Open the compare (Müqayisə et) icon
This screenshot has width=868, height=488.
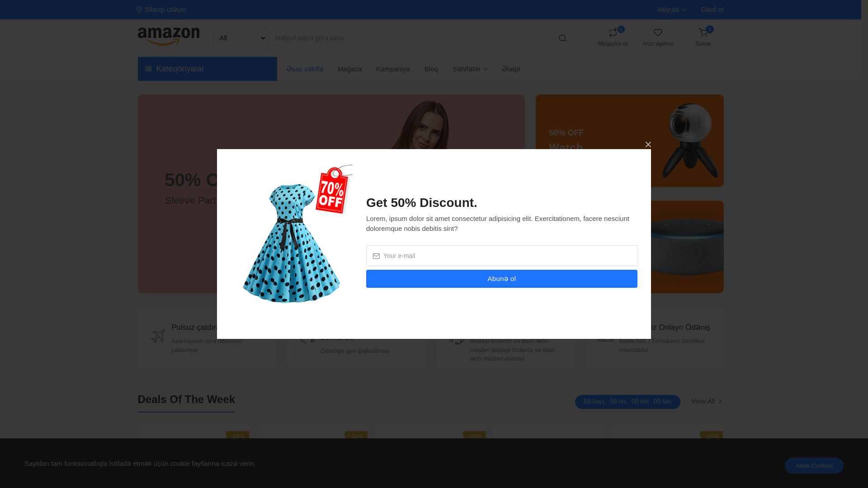pyautogui.click(x=613, y=33)
